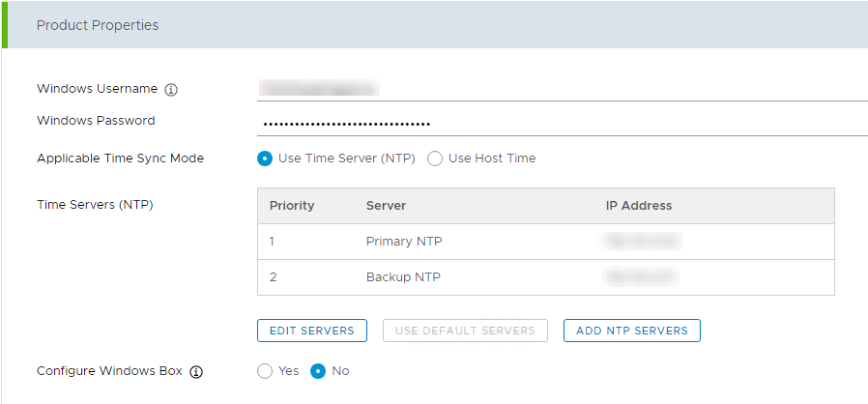Viewport: 868px width, 404px height.
Task: Select the Use Time Server (NTP) option
Action: [x=265, y=159]
